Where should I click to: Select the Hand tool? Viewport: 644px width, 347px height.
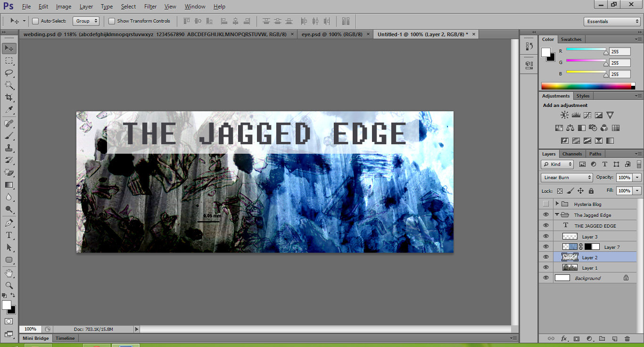point(9,273)
